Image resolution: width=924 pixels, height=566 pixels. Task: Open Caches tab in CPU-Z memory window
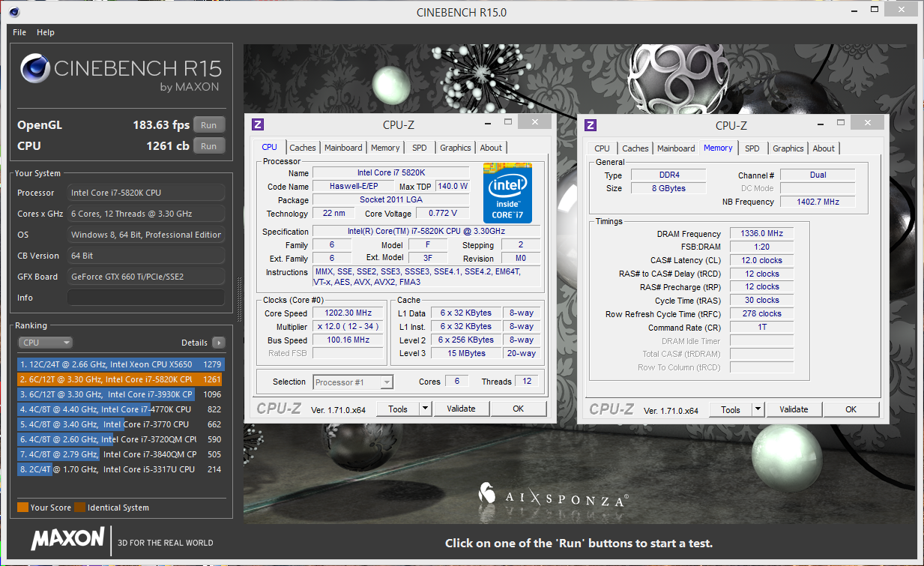[x=635, y=148]
